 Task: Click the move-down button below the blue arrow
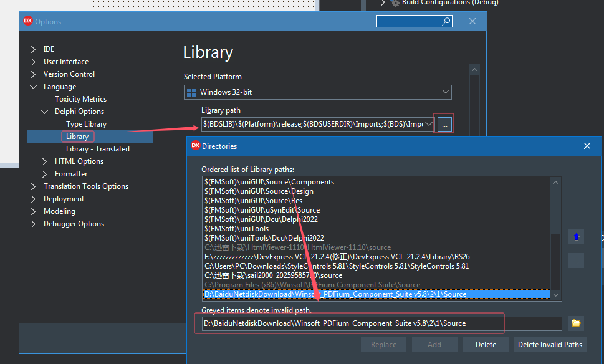click(x=577, y=261)
